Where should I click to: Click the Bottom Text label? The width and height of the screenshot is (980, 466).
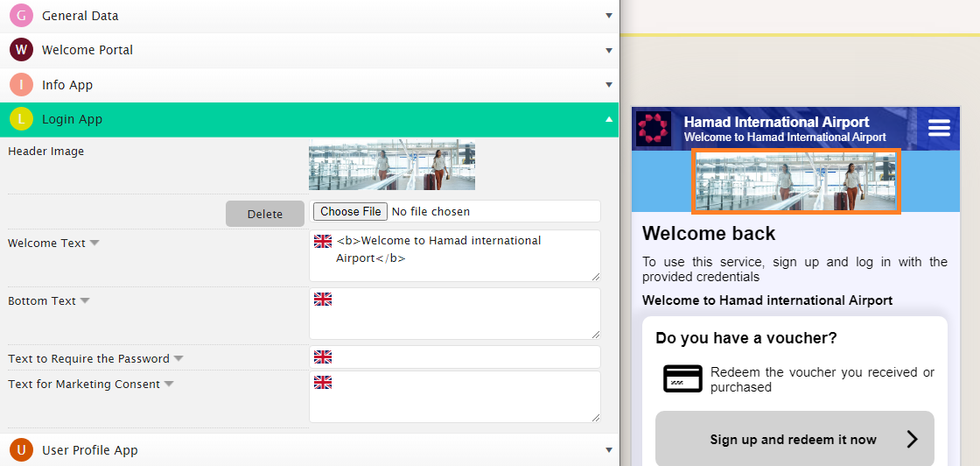pos(42,300)
